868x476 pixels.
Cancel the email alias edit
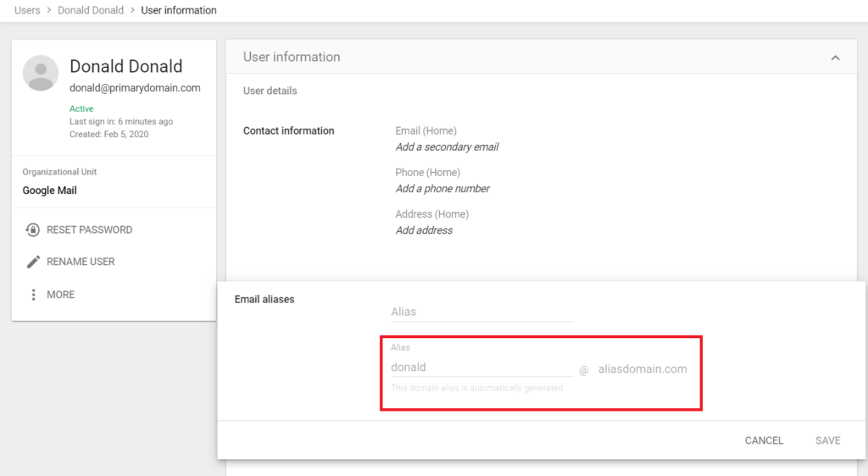click(764, 440)
